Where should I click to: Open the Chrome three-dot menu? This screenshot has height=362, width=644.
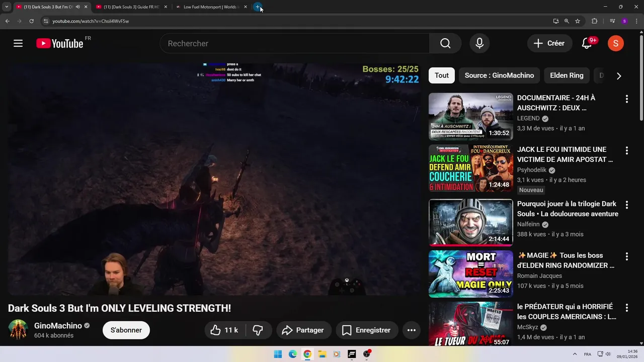click(x=636, y=21)
